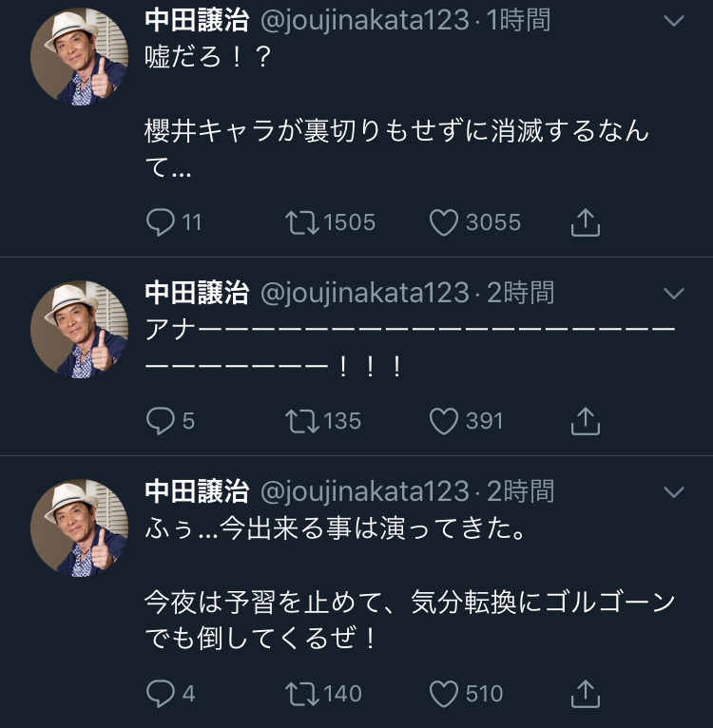
Task: Open chevron menu on the ふぅ tweet
Action: click(673, 491)
